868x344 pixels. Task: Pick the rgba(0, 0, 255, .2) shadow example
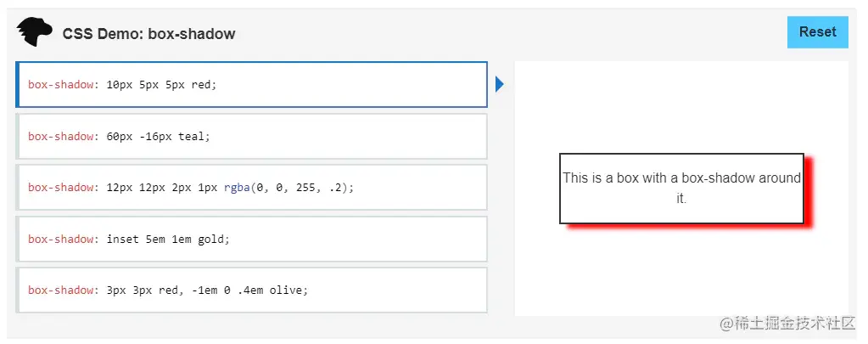(x=251, y=187)
